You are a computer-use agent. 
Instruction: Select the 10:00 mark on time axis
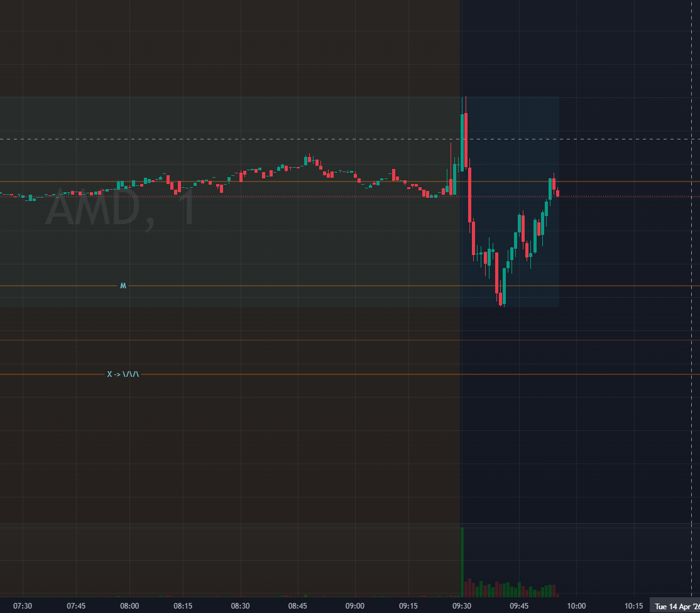576,606
